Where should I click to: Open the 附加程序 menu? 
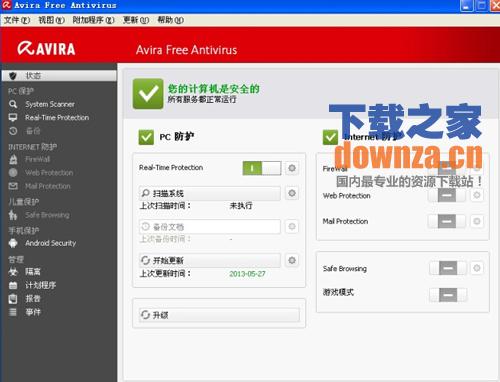[x=93, y=20]
